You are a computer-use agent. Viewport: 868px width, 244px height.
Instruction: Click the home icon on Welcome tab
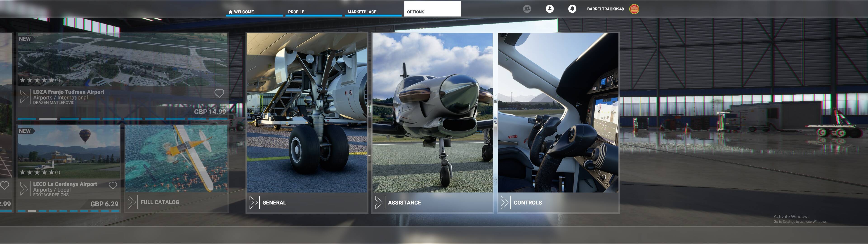click(x=231, y=12)
